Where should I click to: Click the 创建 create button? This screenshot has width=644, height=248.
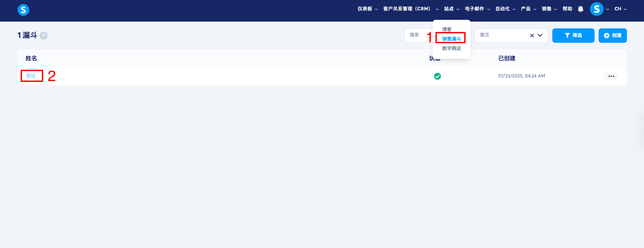613,36
